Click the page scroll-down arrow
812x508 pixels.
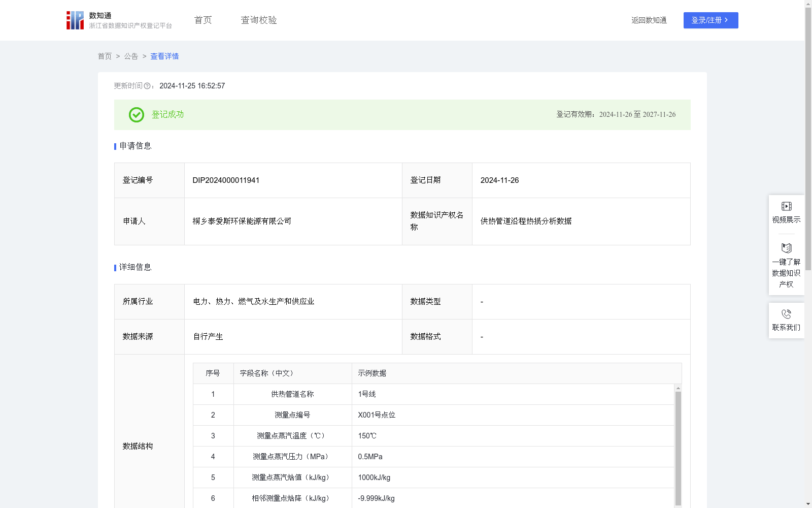pyautogui.click(x=808, y=504)
